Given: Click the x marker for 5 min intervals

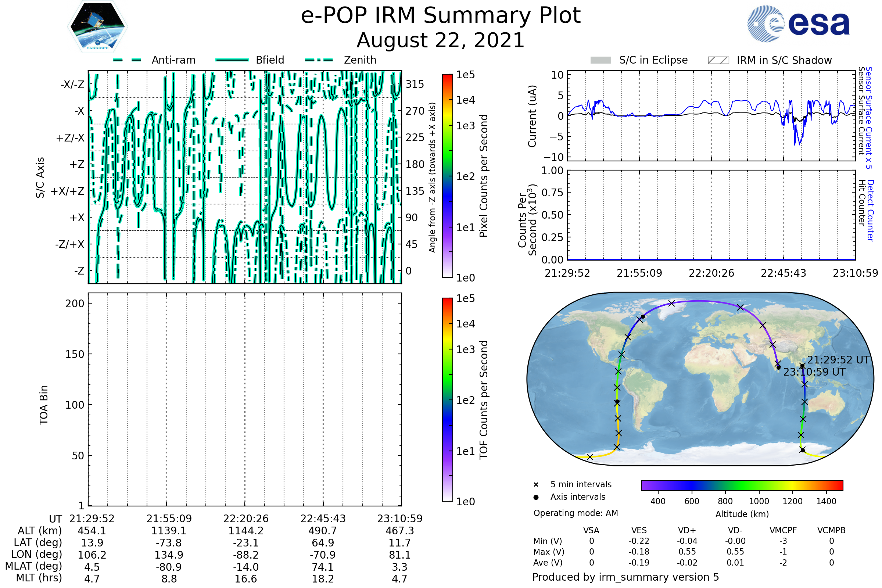Looking at the screenshot, I should pyautogui.click(x=536, y=485).
